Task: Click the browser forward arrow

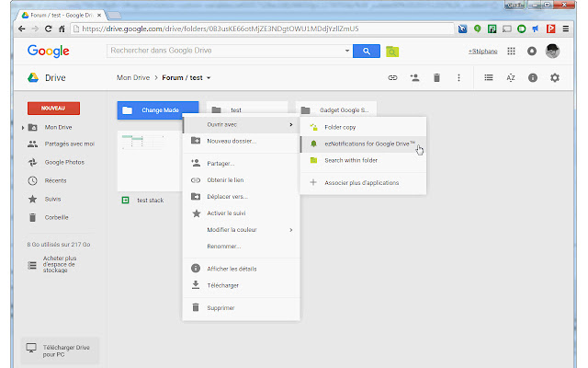Action: tap(35, 29)
